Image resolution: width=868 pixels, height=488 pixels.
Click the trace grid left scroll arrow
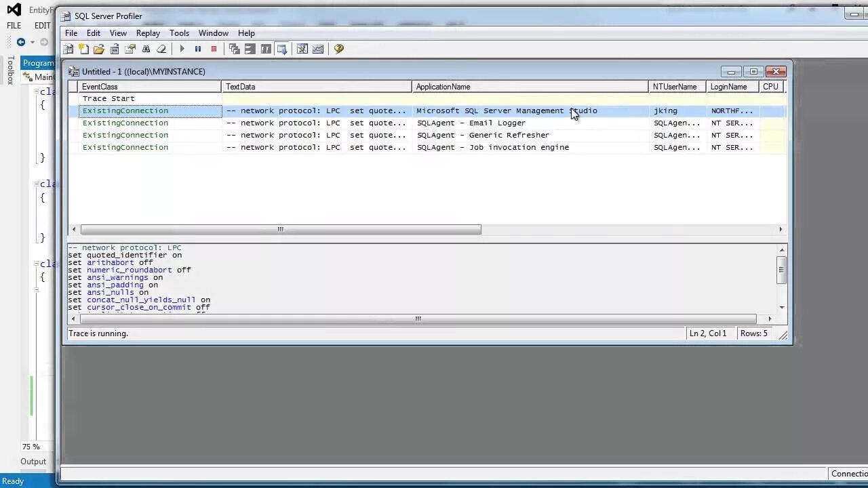click(74, 229)
